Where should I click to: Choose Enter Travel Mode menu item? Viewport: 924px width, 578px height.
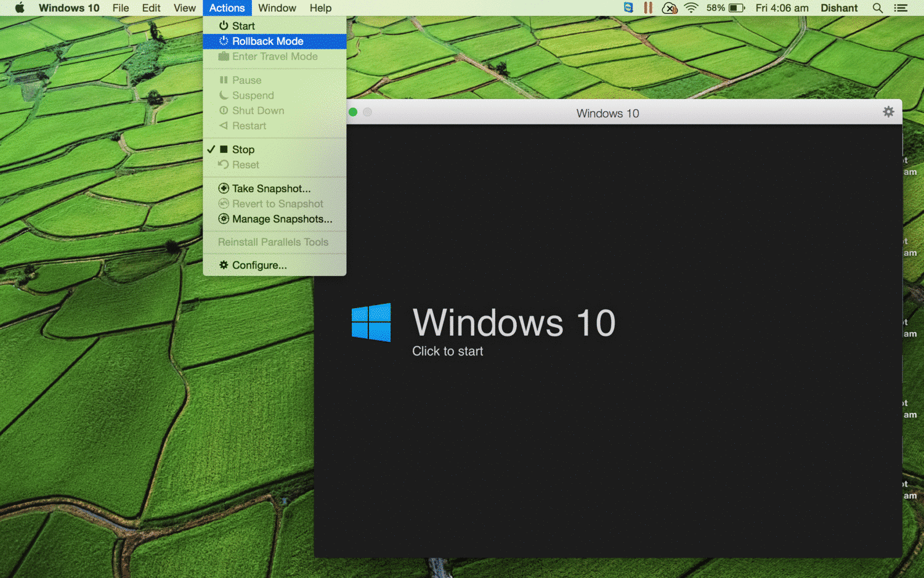(275, 57)
